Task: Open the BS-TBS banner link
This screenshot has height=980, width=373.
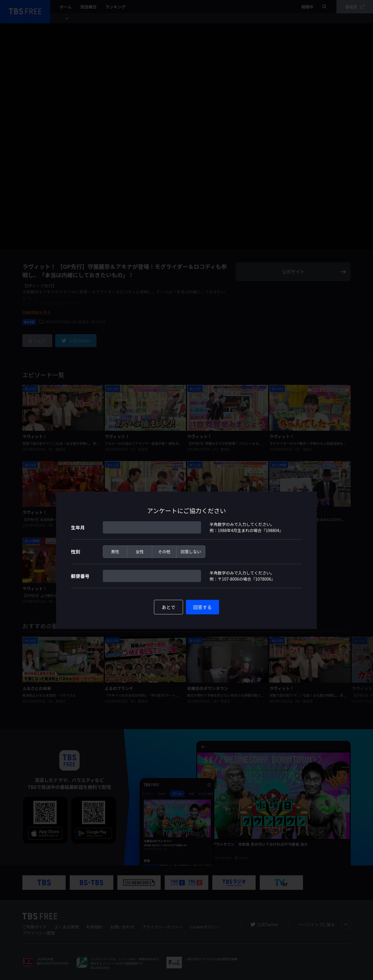Action: click(92, 883)
